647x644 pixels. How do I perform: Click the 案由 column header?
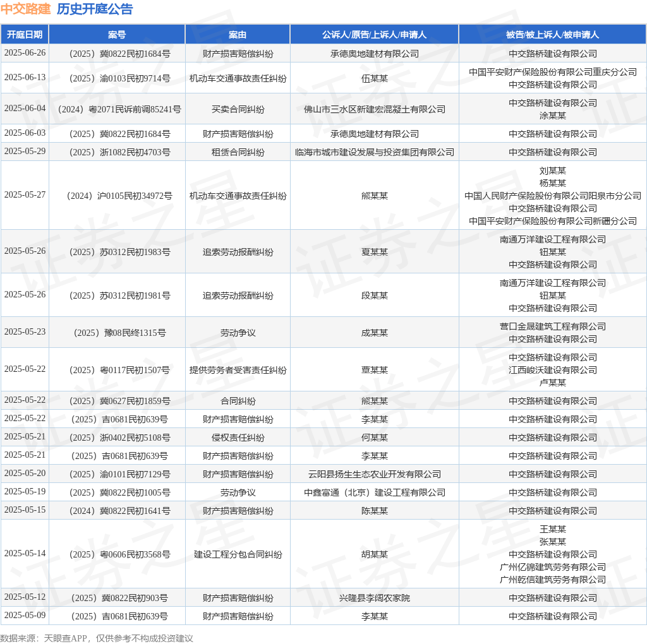click(x=238, y=35)
